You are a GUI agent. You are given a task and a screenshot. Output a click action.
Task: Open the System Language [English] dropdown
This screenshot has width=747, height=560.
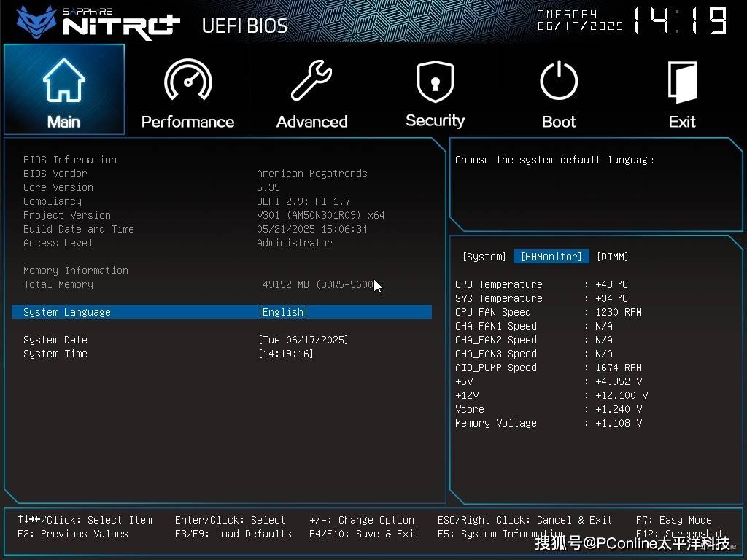pyautogui.click(x=283, y=312)
